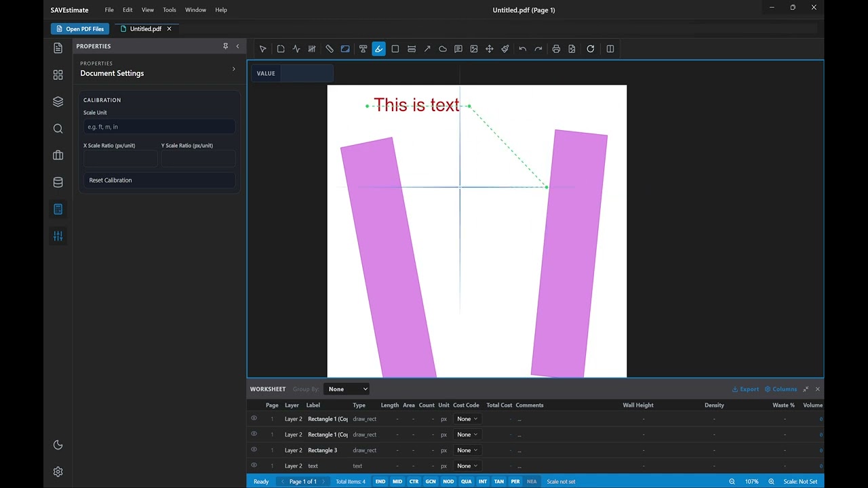Viewport: 868px width, 488px height.
Task: Pin the Properties panel
Action: click(x=225, y=46)
